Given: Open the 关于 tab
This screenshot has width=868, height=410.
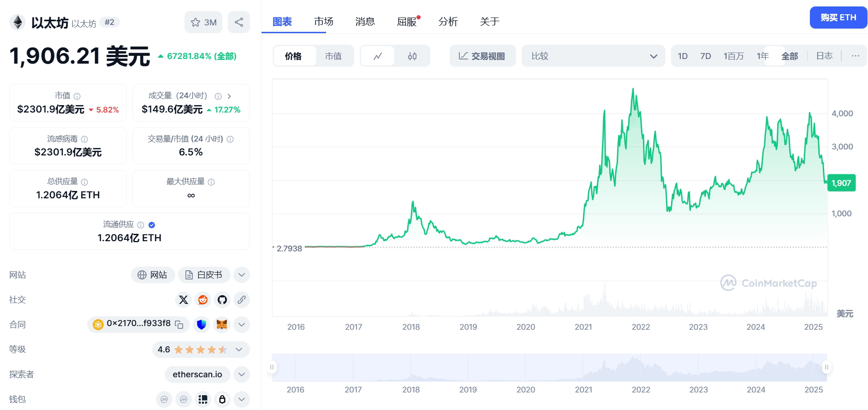Looking at the screenshot, I should click(490, 22).
